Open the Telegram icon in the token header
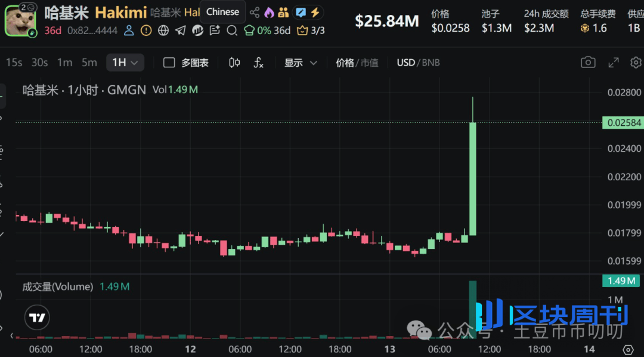This screenshot has height=357, width=644. 181,30
